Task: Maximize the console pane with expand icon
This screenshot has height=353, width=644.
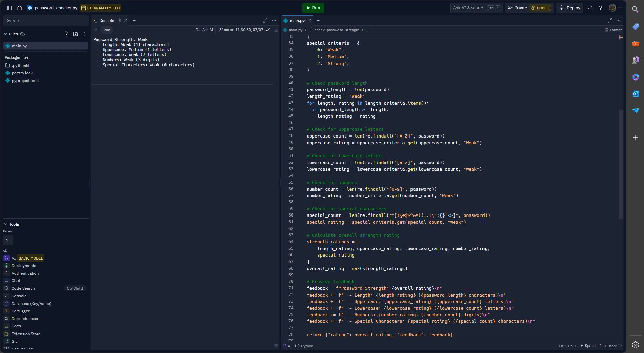Action: (265, 21)
